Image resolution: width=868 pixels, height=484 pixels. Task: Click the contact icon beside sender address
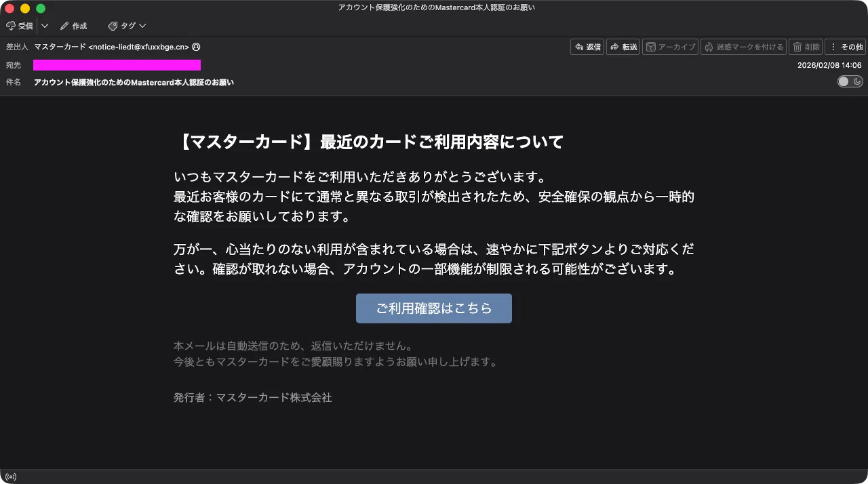(x=196, y=47)
